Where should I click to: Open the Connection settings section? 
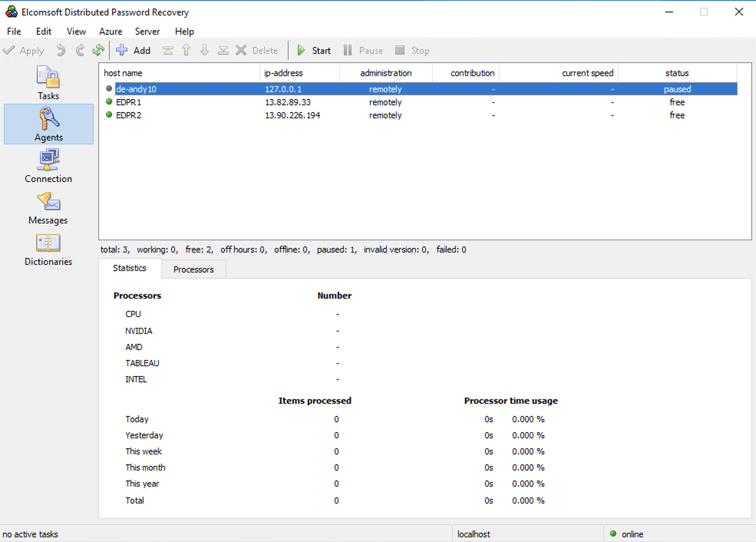pyautogui.click(x=48, y=165)
